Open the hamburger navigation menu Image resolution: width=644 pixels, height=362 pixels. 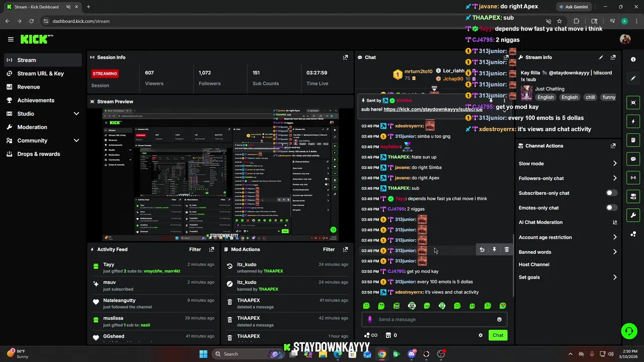click(x=11, y=39)
